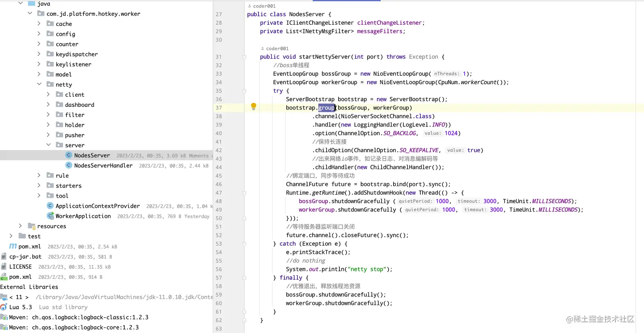The width and height of the screenshot is (644, 333).
Task: Collapse the server package node
Action: [49, 145]
